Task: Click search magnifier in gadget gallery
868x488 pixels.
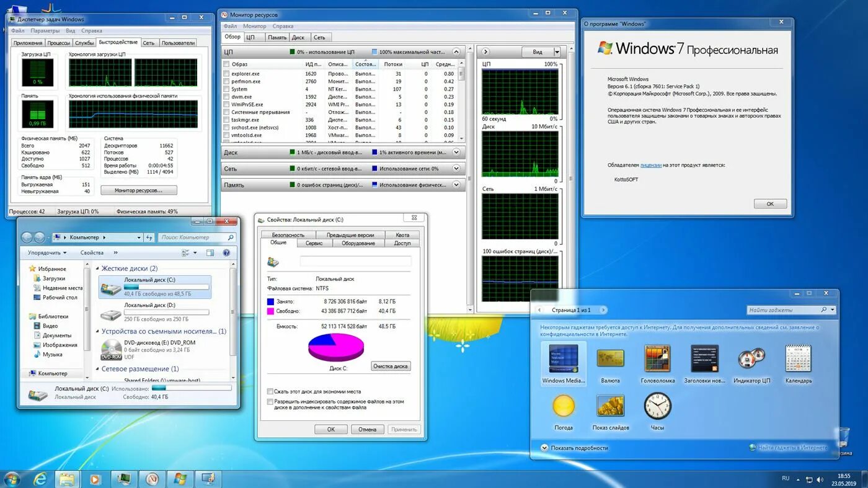Action: pos(823,310)
